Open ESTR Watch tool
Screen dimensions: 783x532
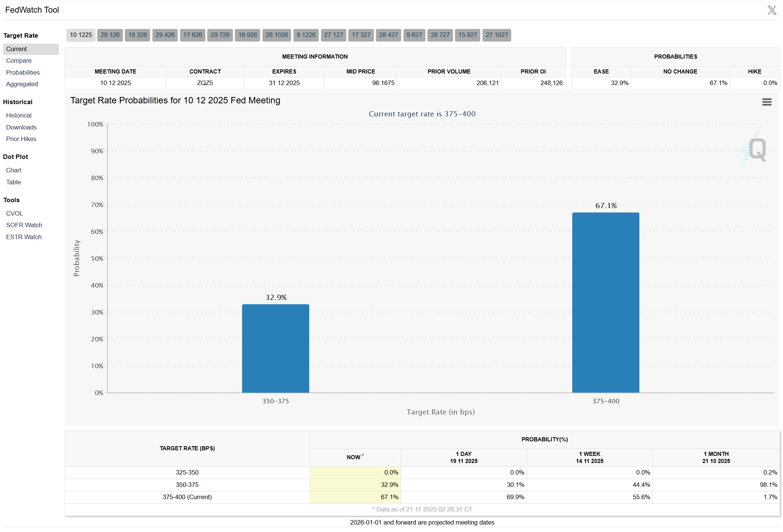24,237
